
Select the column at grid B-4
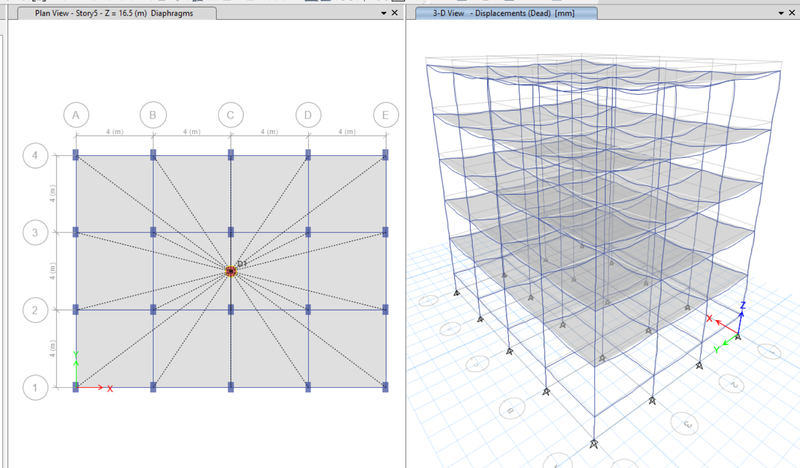click(153, 155)
